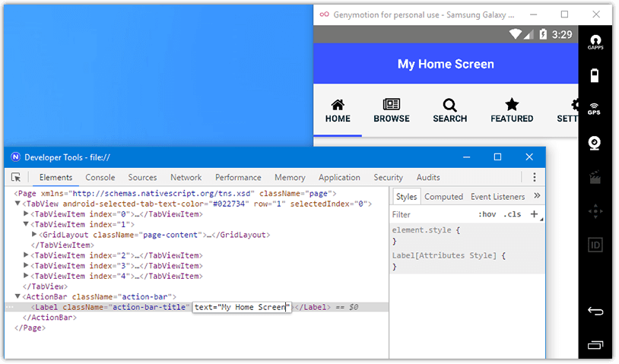This screenshot has height=364, width=619.
Task: Click the element.style rule block
Action: (x=467, y=236)
